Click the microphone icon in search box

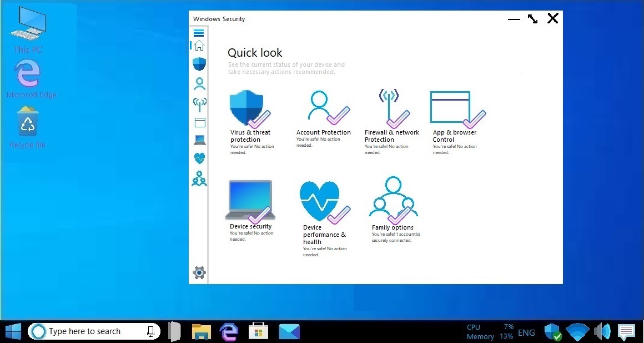coord(151,331)
